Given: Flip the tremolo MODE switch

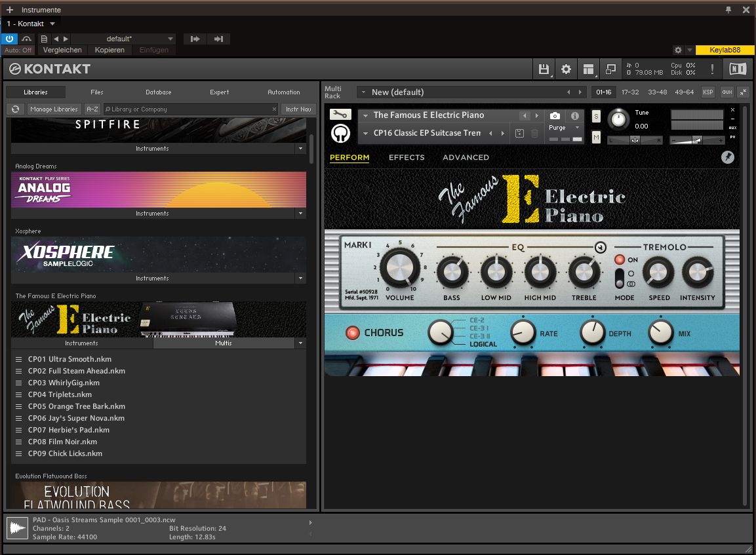Looking at the screenshot, I should pyautogui.click(x=620, y=278).
